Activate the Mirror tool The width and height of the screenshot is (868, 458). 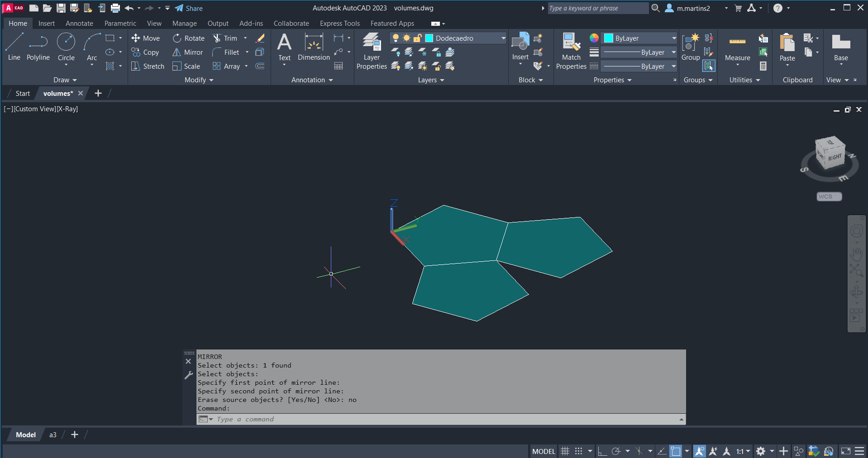tap(187, 52)
